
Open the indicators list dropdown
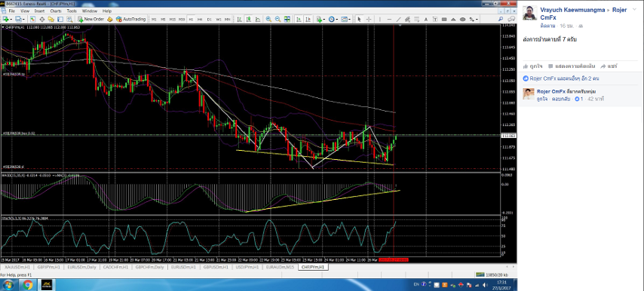[x=324, y=20]
